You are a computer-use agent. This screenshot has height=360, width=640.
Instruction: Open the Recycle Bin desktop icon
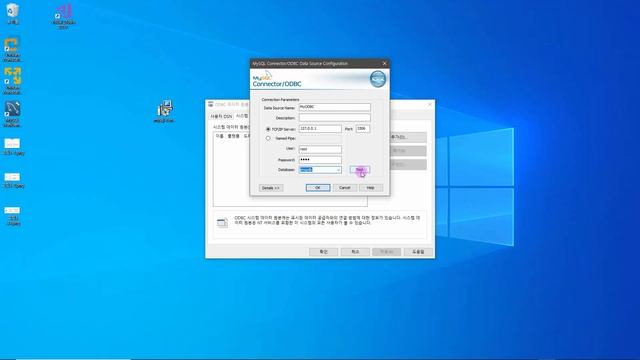(13, 13)
